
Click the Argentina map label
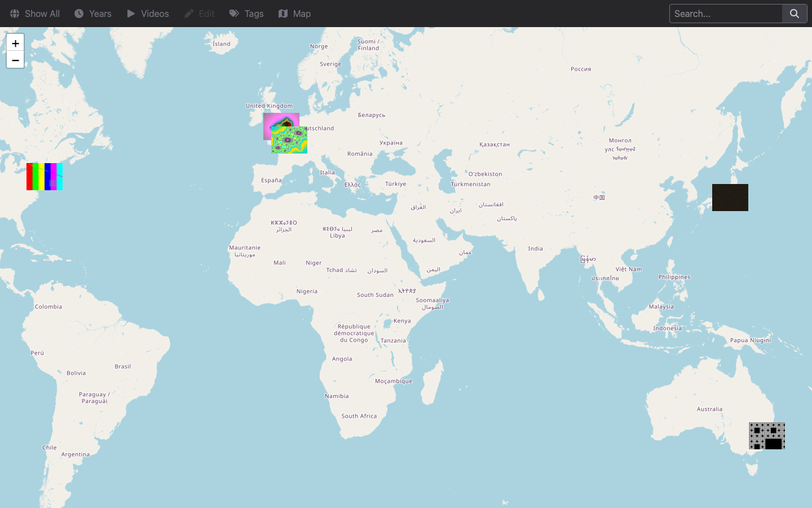coord(76,454)
